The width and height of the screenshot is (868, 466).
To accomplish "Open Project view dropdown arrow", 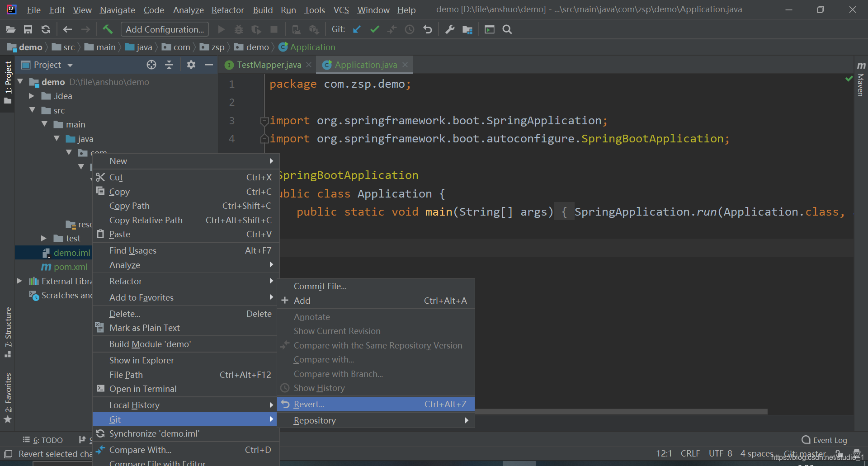I will point(70,65).
